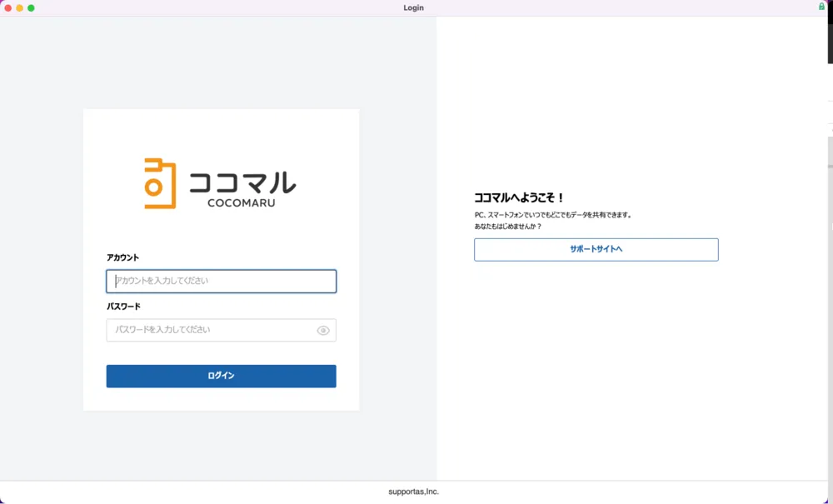Focus the アカウント input field
Viewport: 833px width, 504px height.
coord(221,282)
